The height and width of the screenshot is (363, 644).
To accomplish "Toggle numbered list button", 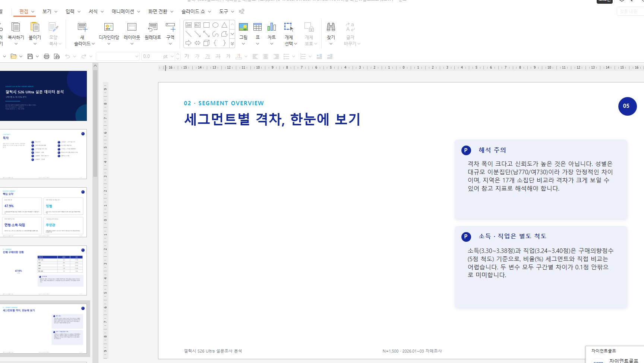I will coord(303,56).
